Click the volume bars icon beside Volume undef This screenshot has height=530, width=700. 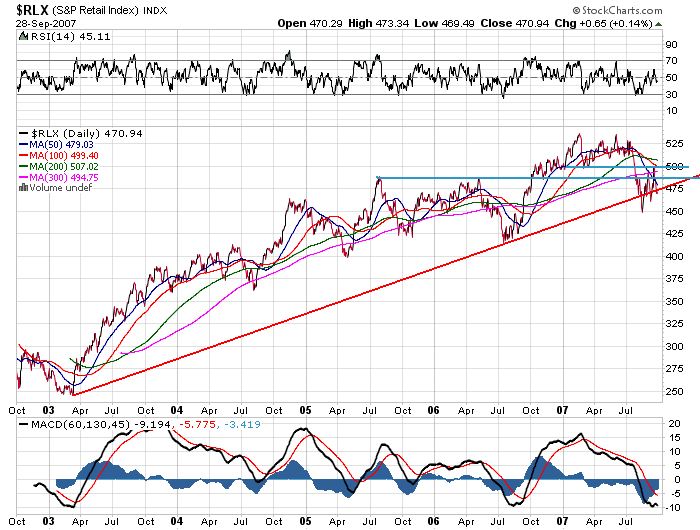click(x=23, y=188)
